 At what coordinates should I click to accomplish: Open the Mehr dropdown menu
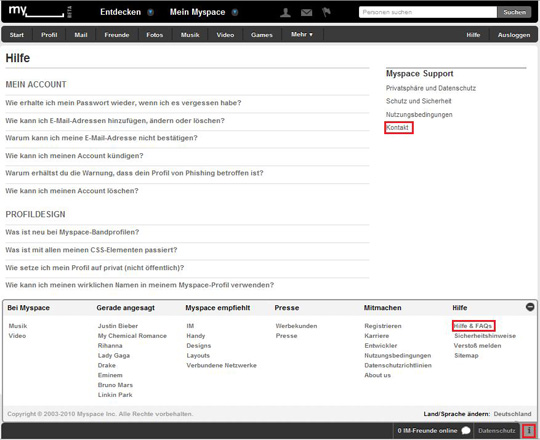(x=302, y=34)
